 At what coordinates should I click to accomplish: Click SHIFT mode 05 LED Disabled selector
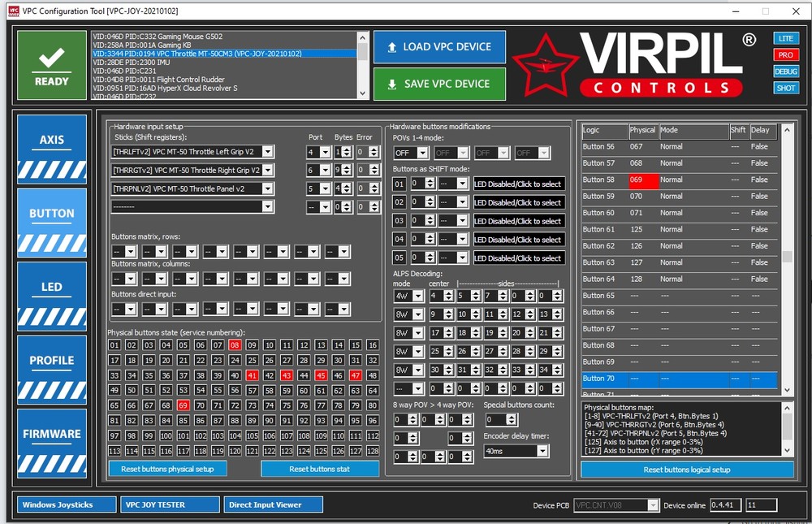[518, 258]
